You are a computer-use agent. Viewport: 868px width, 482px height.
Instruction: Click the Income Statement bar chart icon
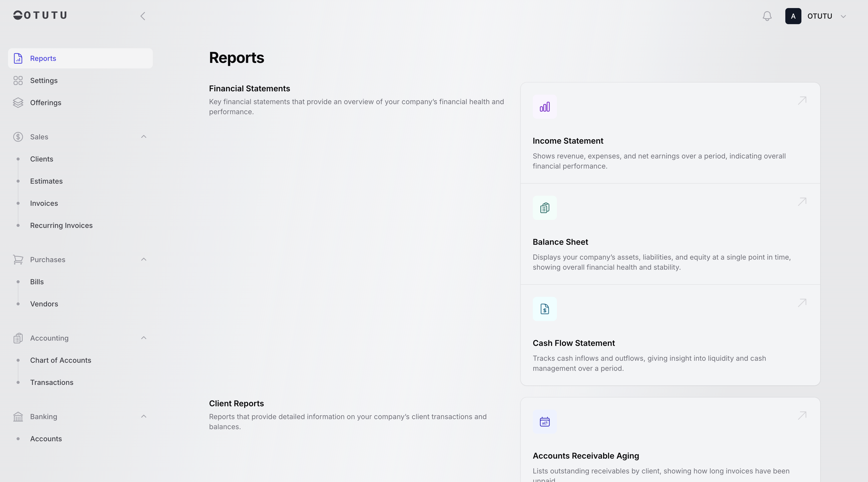tap(545, 107)
